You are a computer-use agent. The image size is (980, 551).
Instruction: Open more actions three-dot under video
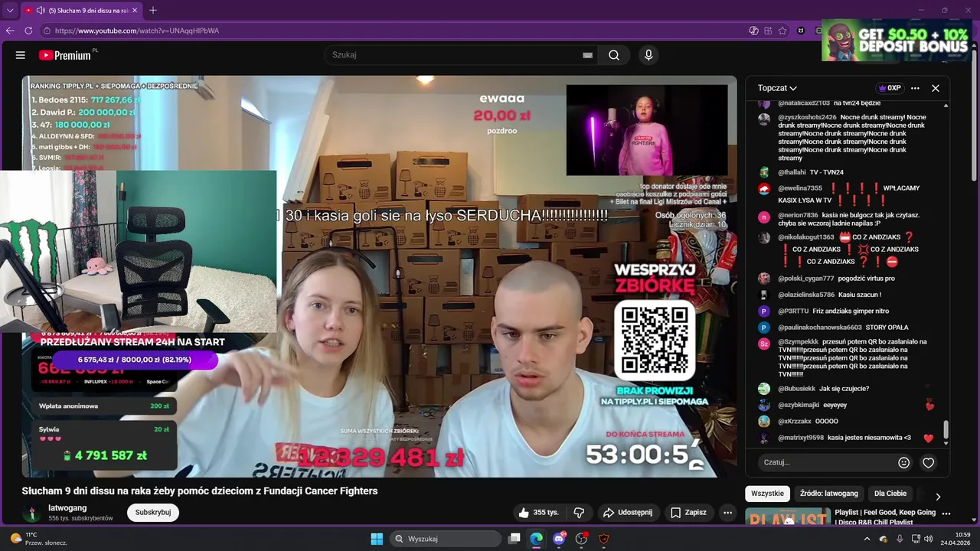727,513
